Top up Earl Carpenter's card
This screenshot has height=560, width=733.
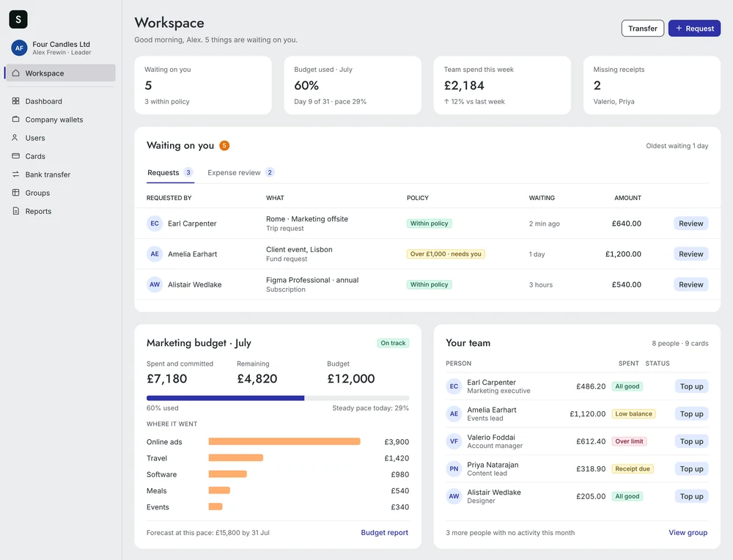[x=691, y=386]
